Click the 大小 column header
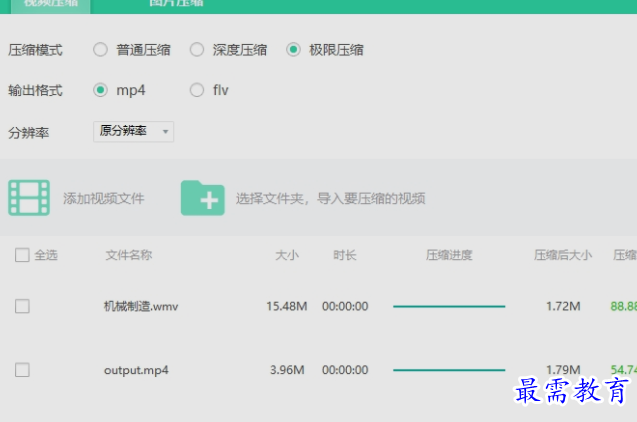This screenshot has height=422, width=637. pyautogui.click(x=287, y=255)
